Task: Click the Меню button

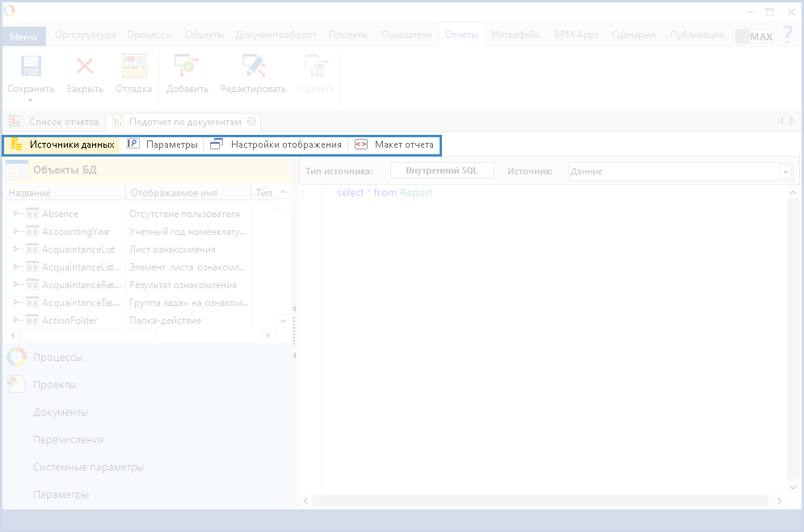Action: click(23, 36)
